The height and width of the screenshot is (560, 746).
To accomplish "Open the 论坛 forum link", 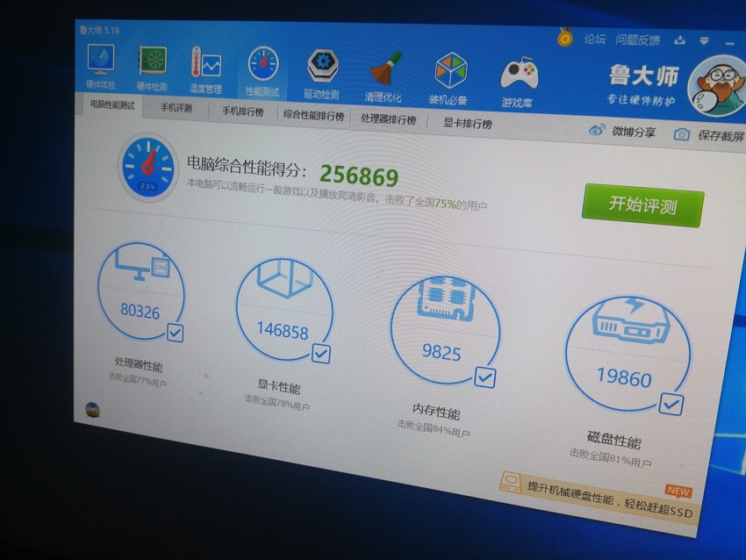I will (x=595, y=39).
